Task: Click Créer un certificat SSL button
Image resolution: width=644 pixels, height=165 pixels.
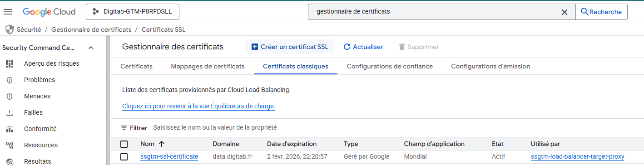Action: pos(290,47)
